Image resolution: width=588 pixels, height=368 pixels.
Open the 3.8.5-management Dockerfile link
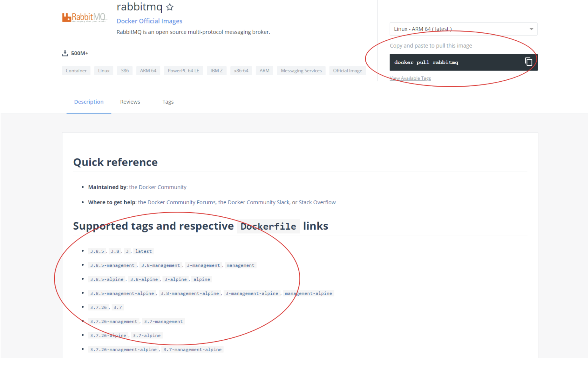click(x=112, y=265)
